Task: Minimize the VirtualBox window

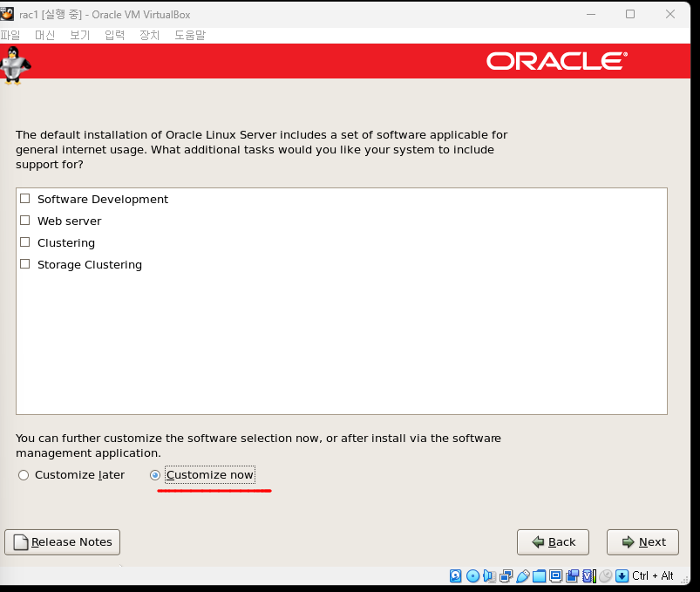Action: 591,14
